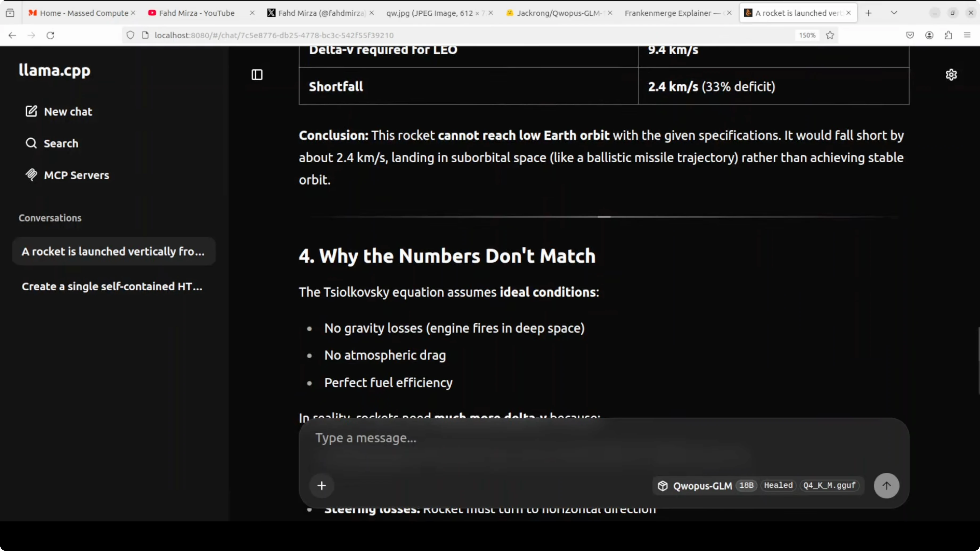Open the browser extensions icon
This screenshot has height=551, width=980.
point(948,35)
